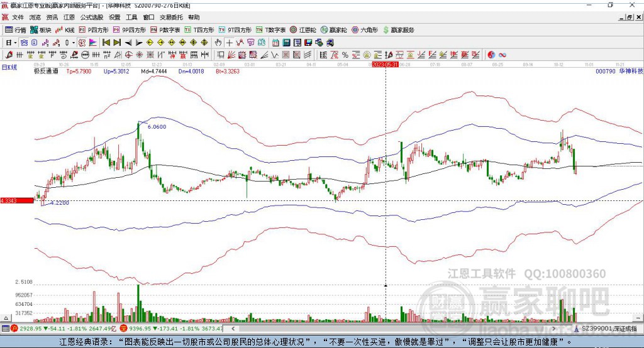Open the 文件 menu
This screenshot has width=644, height=348.
[x=18, y=17]
